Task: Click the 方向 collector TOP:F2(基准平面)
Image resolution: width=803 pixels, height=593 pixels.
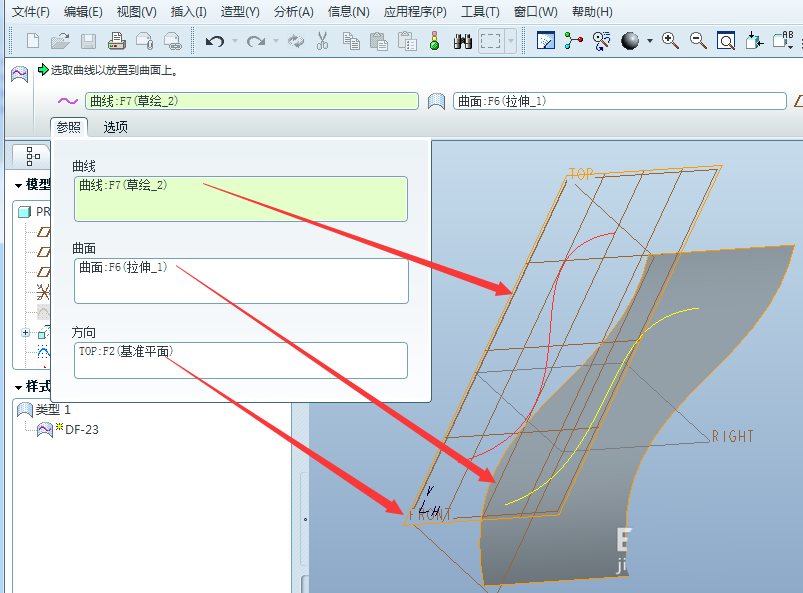Action: [241, 361]
